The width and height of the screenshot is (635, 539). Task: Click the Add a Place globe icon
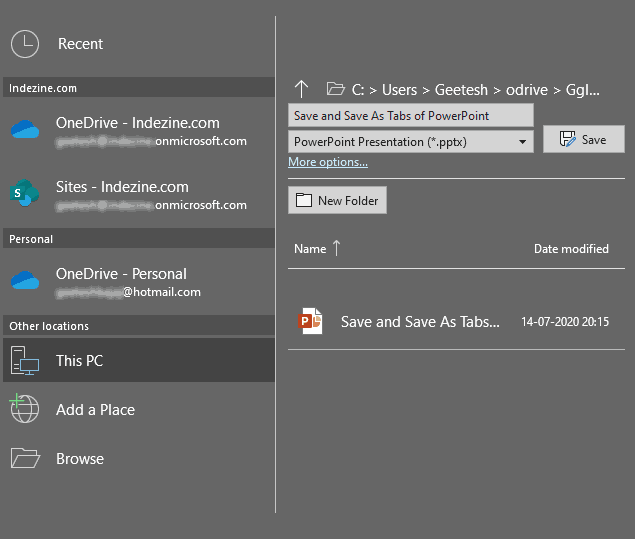tap(25, 409)
